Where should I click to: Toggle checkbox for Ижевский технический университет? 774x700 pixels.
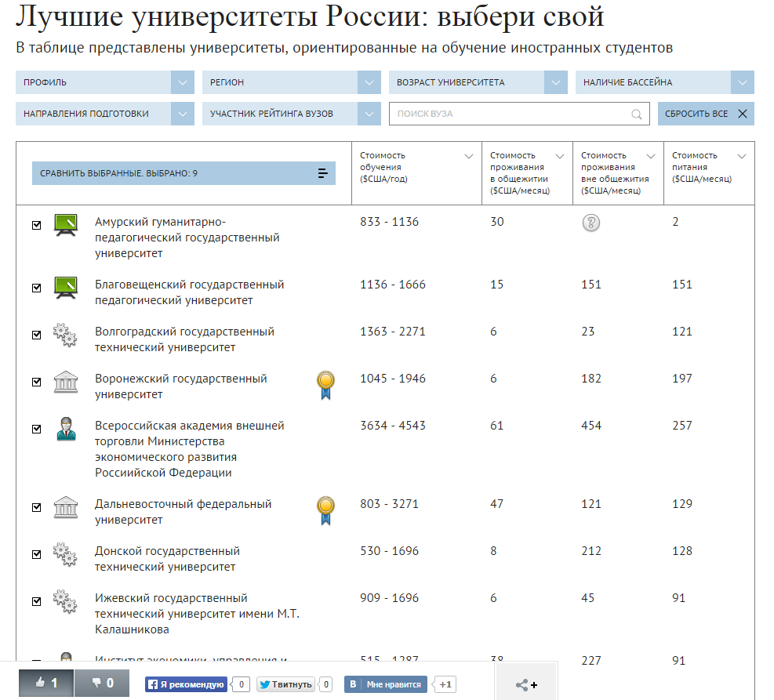click(37, 601)
